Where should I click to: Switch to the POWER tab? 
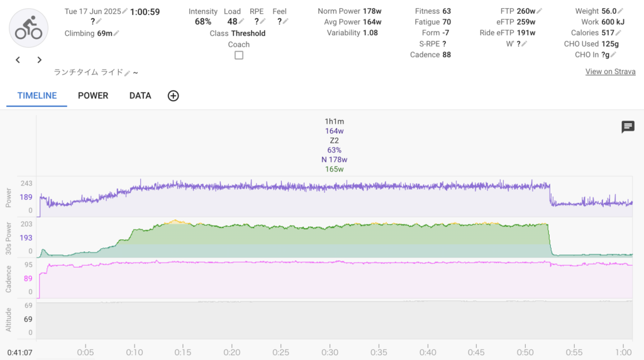(x=93, y=95)
